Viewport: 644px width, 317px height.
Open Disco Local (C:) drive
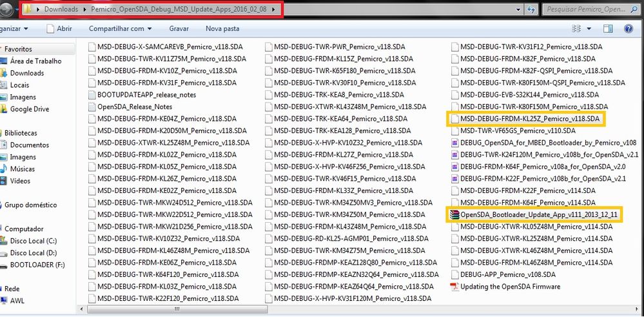tap(34, 241)
